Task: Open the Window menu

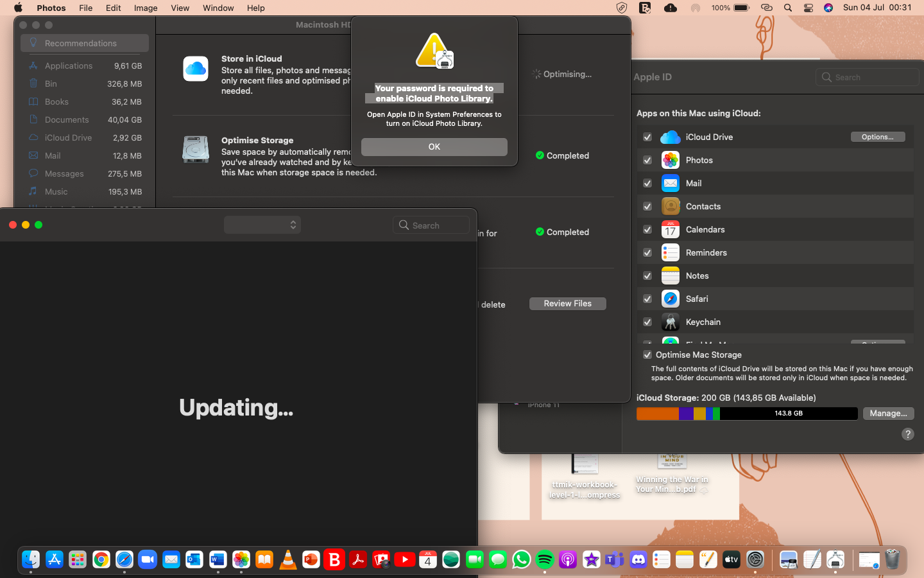Action: click(x=218, y=8)
